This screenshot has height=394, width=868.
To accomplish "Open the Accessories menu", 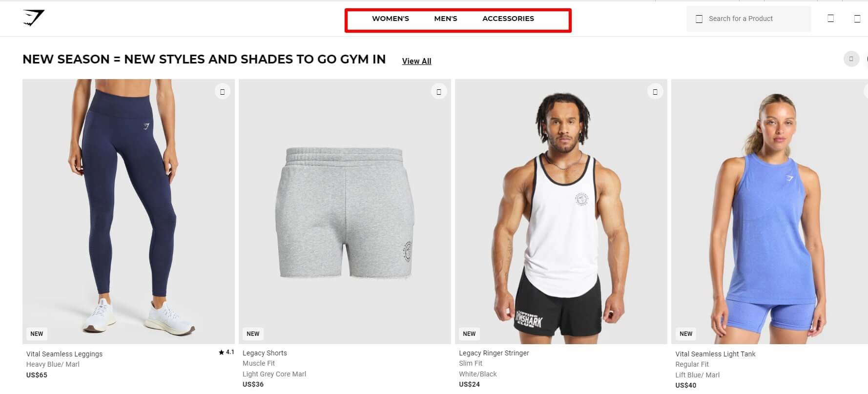I will (508, 19).
